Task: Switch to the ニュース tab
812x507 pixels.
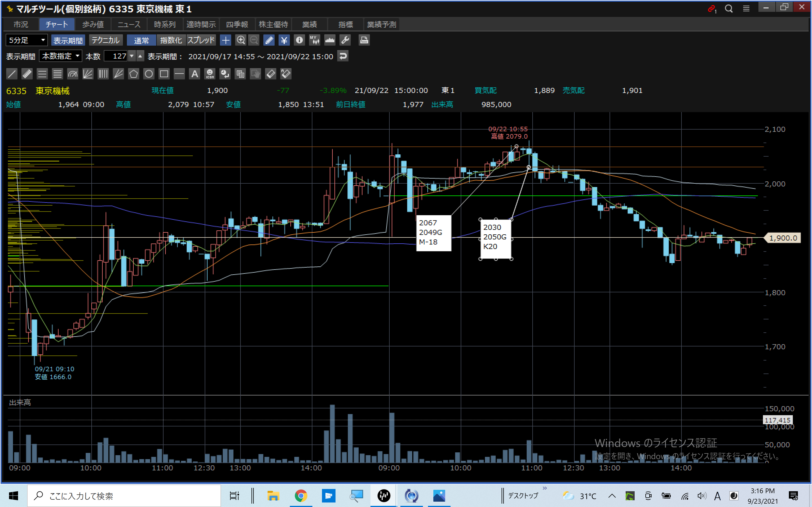Action: (129, 25)
